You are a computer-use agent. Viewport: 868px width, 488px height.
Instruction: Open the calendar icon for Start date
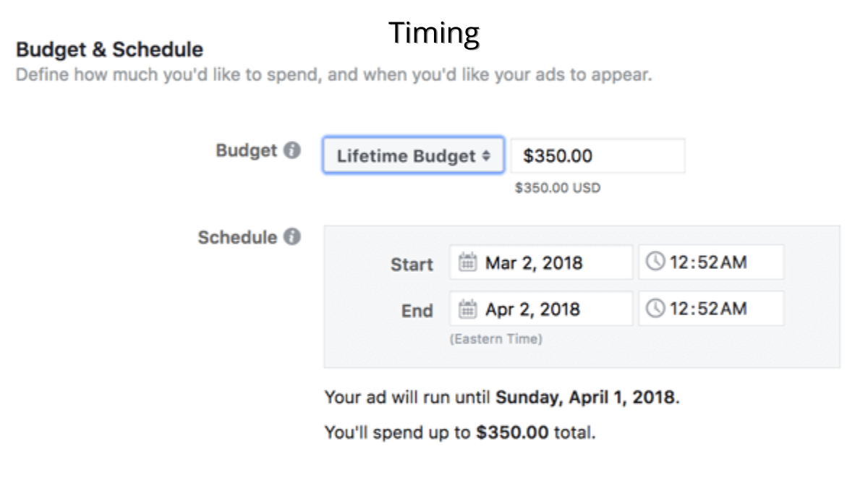point(467,262)
